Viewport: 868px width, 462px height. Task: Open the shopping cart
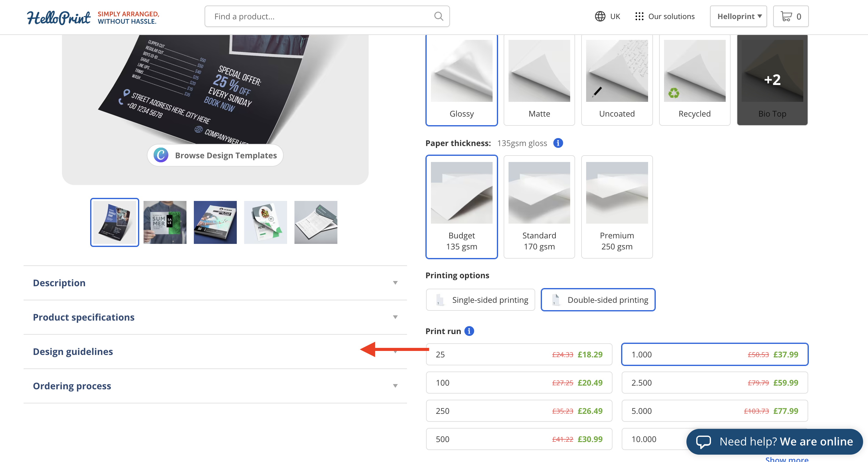(790, 16)
